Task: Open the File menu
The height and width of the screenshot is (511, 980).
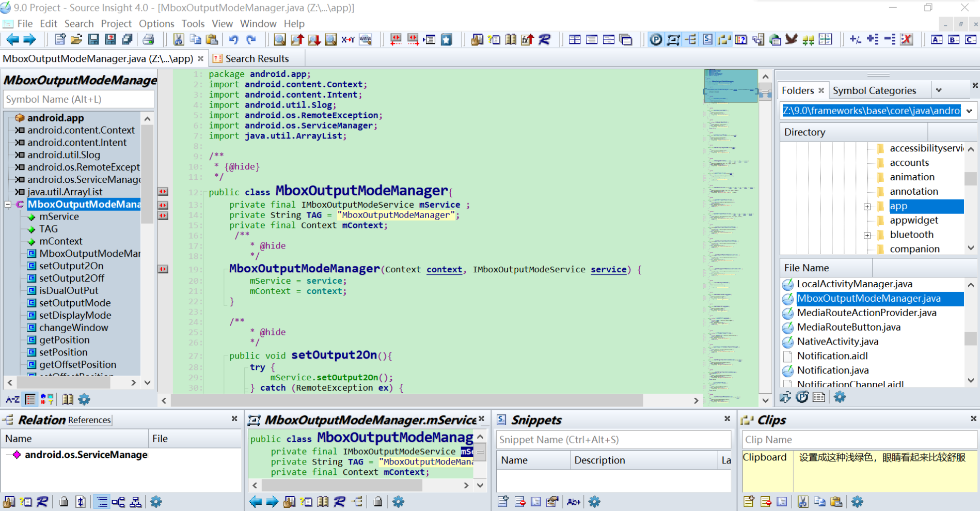Action: click(25, 24)
